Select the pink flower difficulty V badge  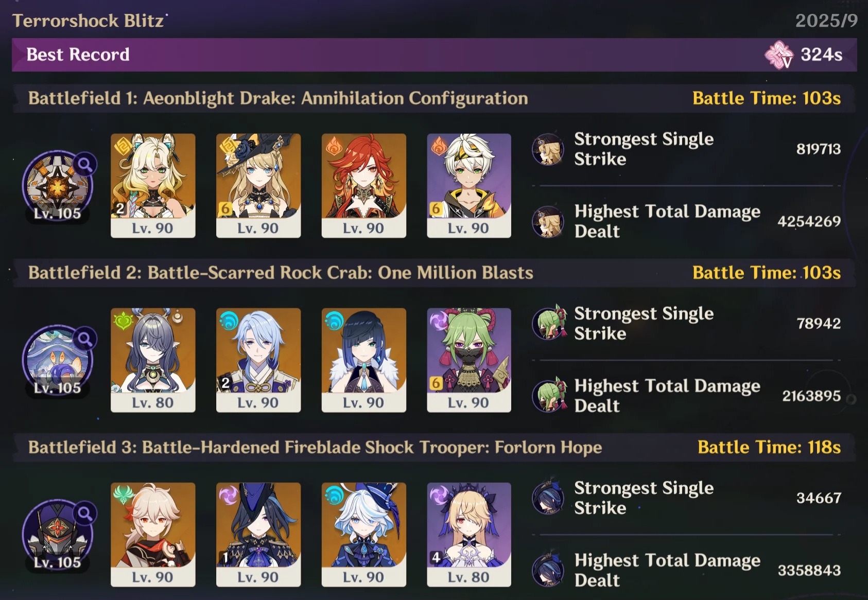[779, 55]
